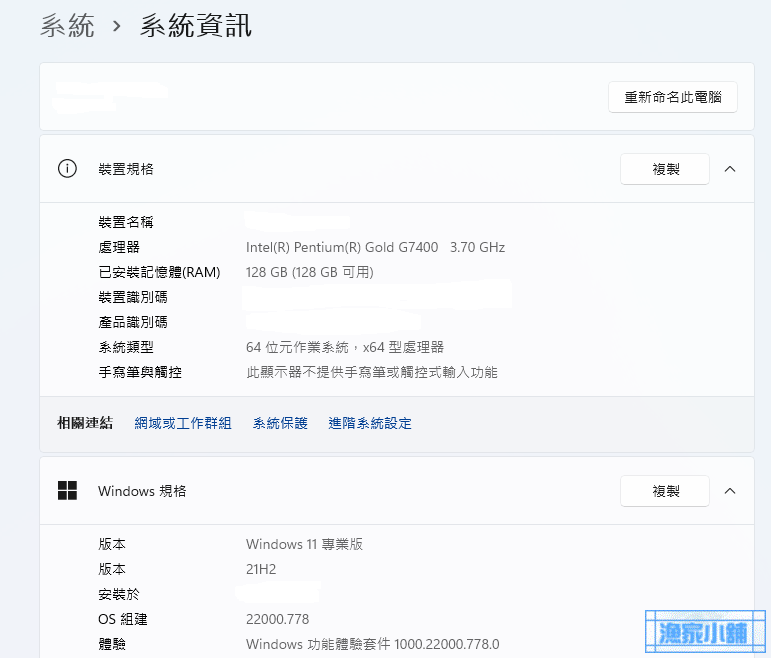Go back to 系統 in breadcrumb
This screenshot has height=658, width=771.
pyautogui.click(x=67, y=26)
